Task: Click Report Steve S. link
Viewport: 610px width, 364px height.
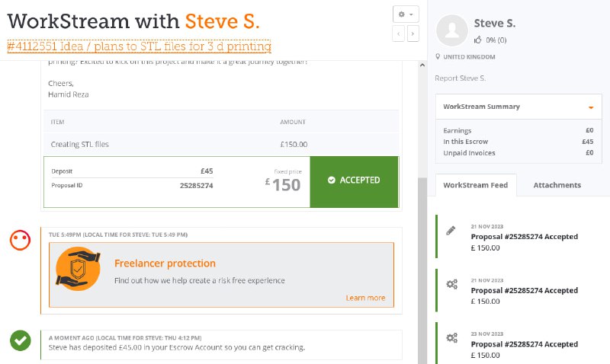Action: (x=461, y=78)
